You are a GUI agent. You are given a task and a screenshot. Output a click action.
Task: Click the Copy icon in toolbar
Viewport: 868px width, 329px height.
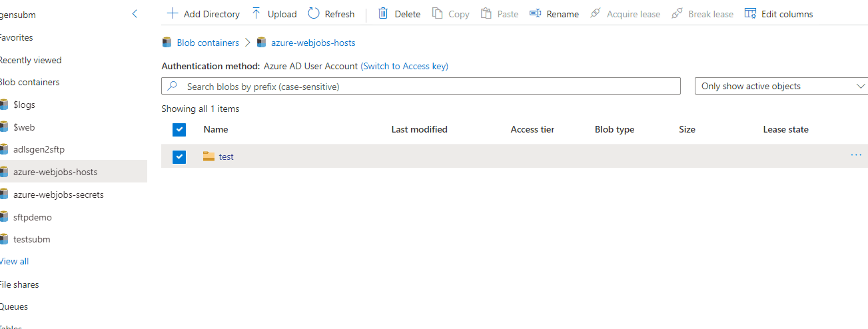(437, 13)
